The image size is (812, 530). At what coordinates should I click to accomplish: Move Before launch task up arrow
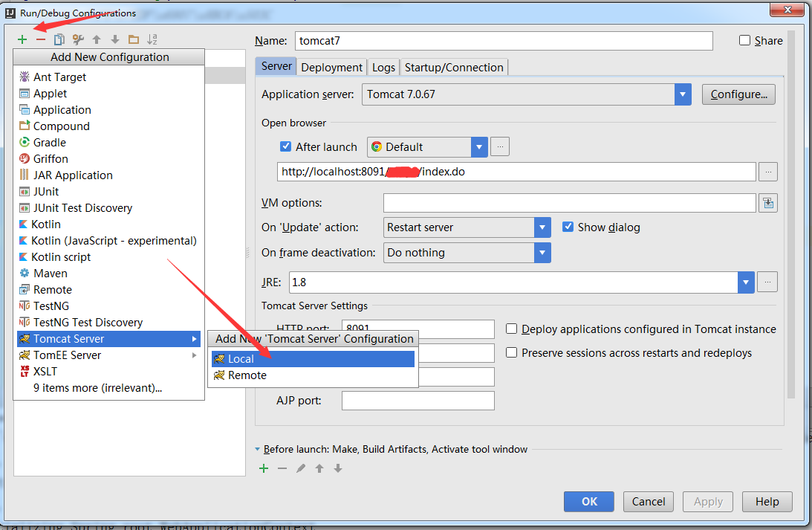coord(319,468)
